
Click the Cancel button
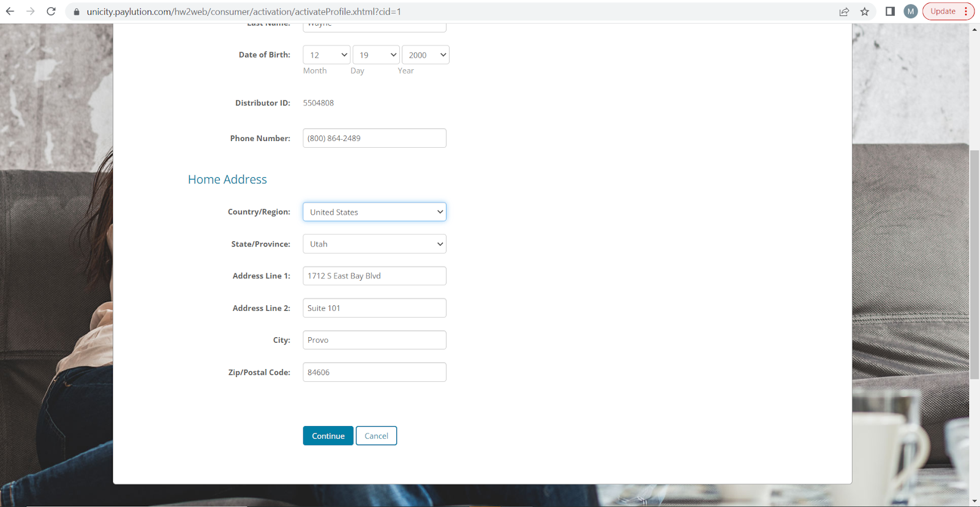point(376,436)
